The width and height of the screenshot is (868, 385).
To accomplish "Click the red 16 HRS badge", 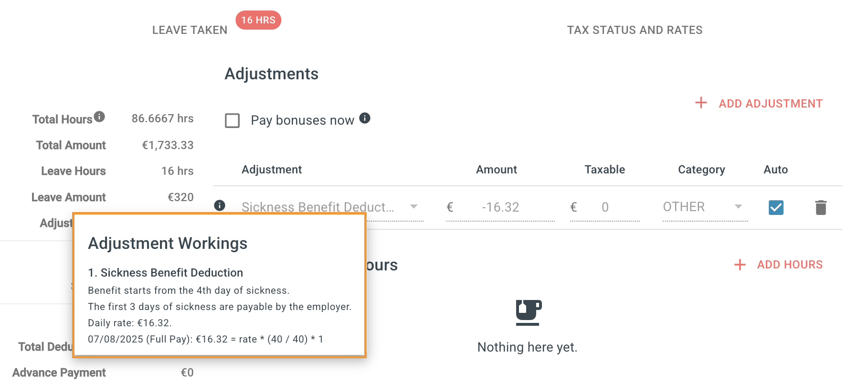I will click(x=258, y=20).
